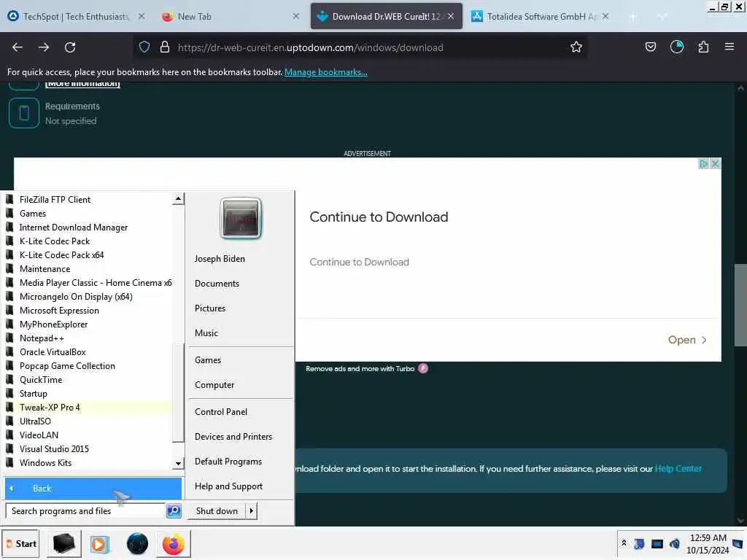This screenshot has height=560, width=747.
Task: Click Back in the Start menu
Action: 93,488
